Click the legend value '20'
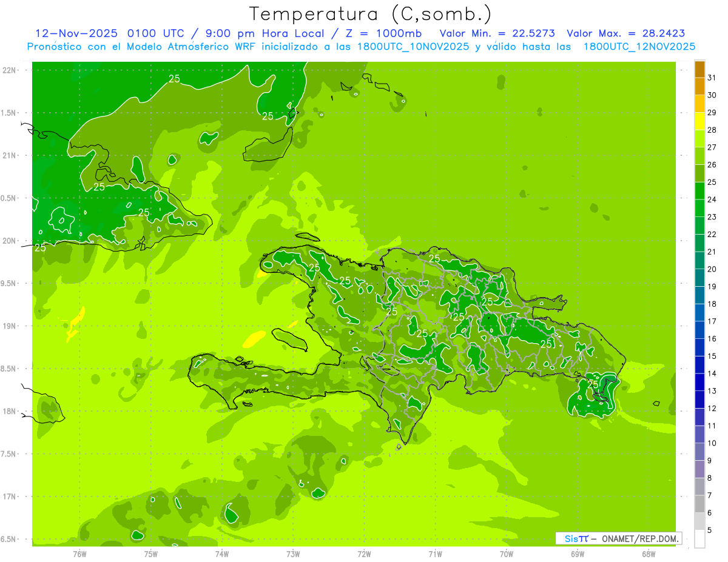The width and height of the screenshot is (728, 562). click(712, 269)
